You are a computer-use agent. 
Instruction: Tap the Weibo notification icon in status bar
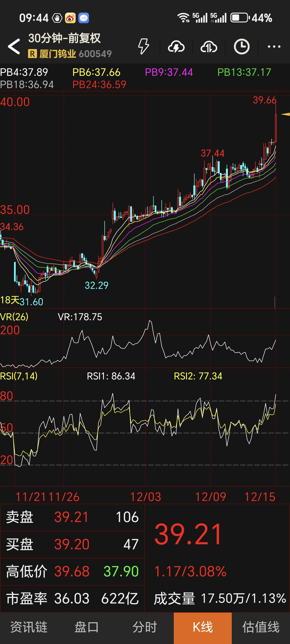pos(70,18)
